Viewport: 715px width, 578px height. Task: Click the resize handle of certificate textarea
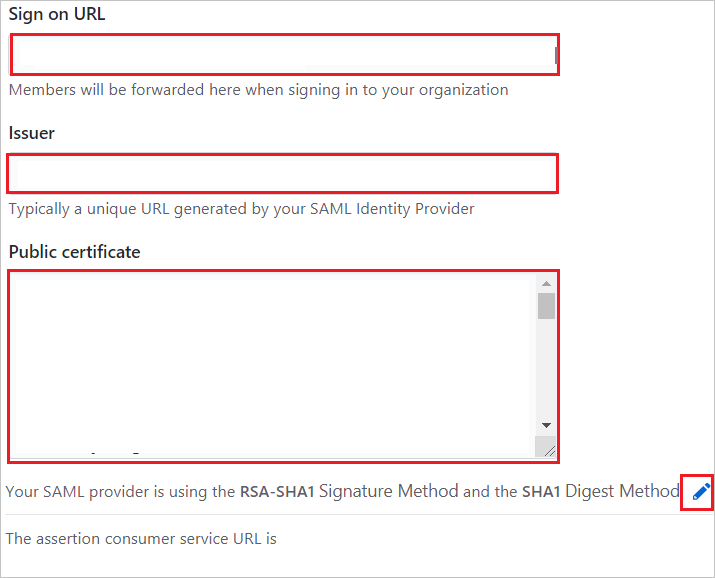click(548, 450)
